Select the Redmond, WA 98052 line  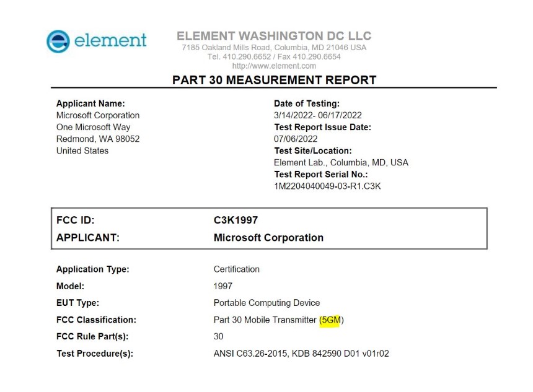[x=98, y=139]
